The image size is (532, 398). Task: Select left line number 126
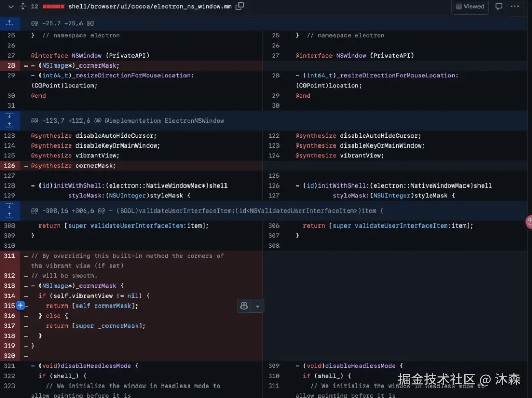[x=9, y=166]
